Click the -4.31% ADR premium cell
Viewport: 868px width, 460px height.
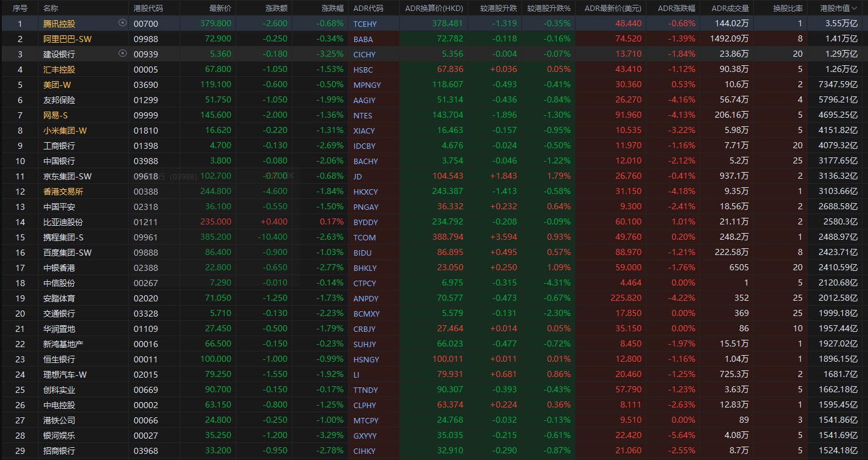pos(558,282)
